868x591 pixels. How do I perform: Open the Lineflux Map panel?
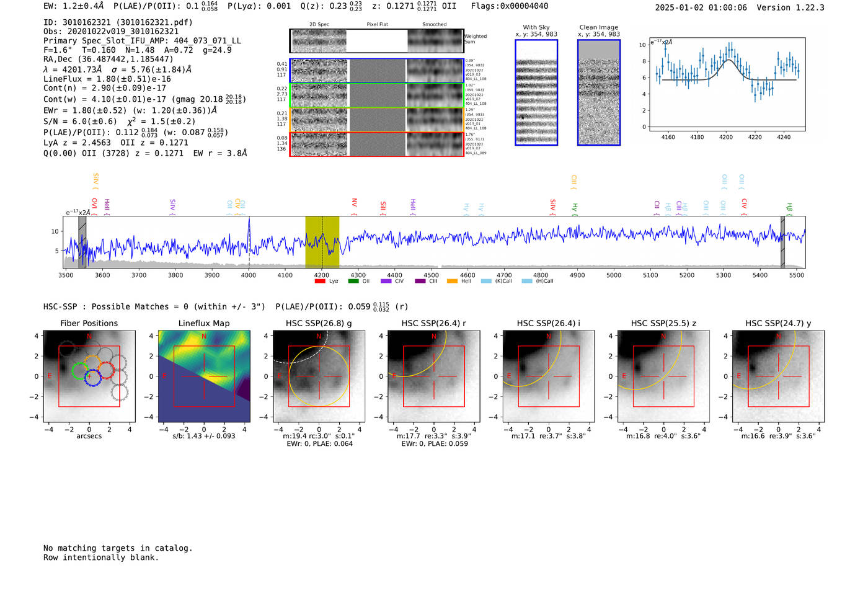click(204, 376)
